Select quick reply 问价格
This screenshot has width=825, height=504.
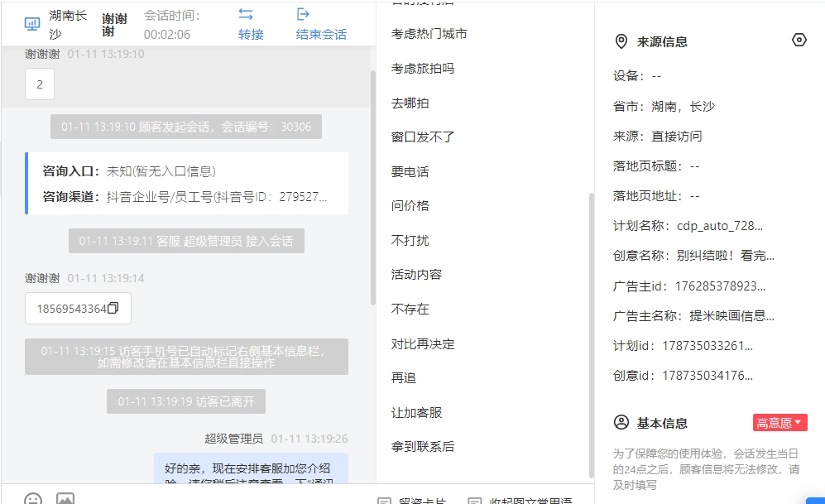410,206
